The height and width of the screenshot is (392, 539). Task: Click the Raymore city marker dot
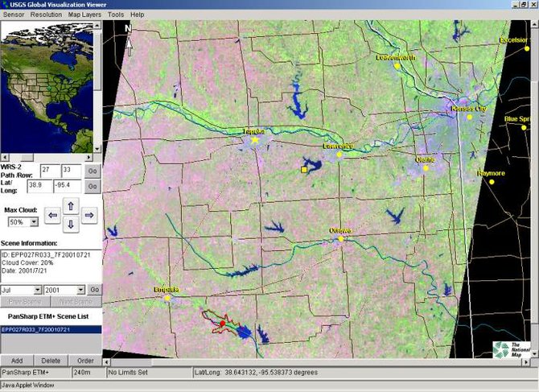[492, 182]
